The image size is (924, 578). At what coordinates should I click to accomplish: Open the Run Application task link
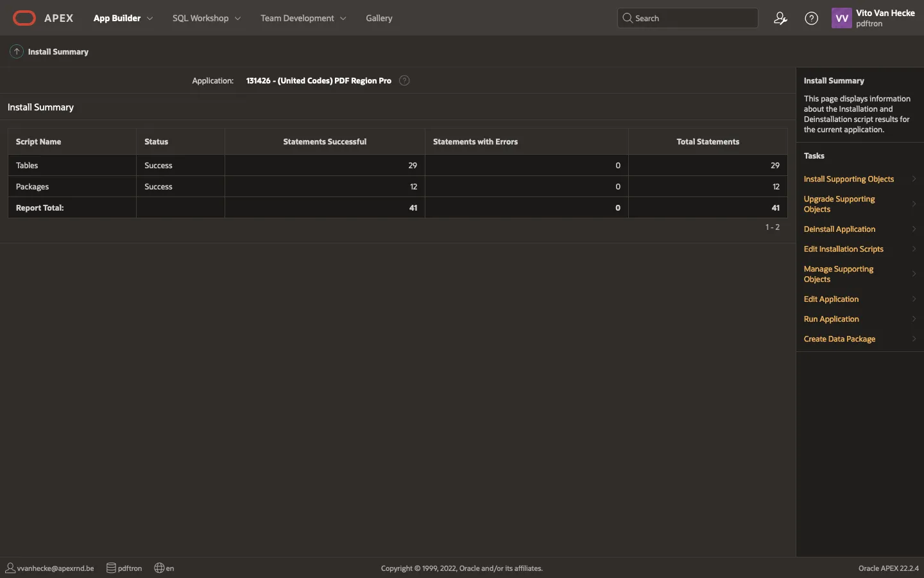[x=831, y=319]
